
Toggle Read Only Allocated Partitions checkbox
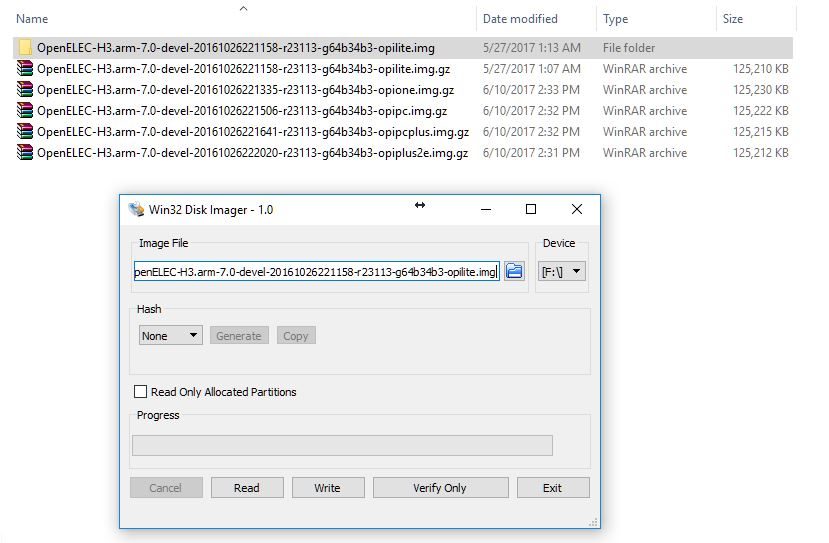click(x=140, y=392)
